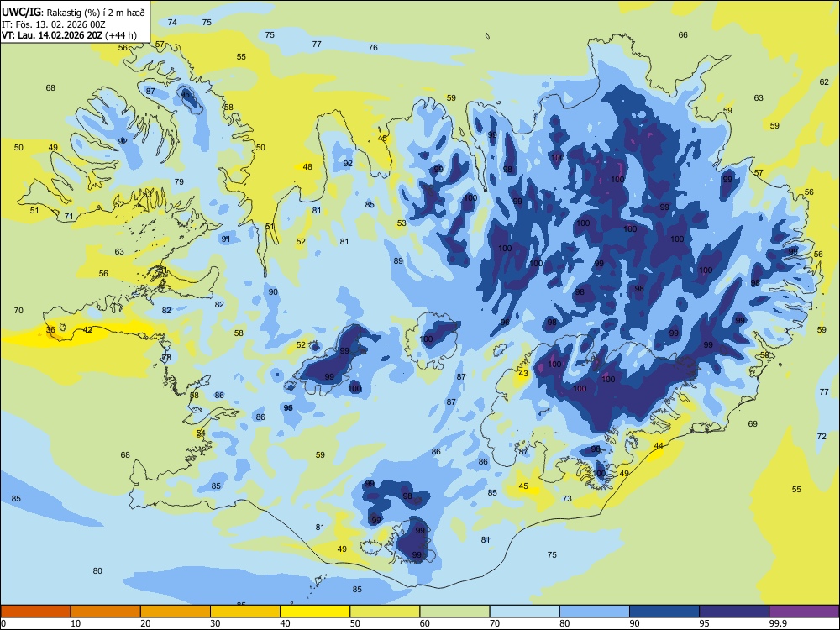Image resolution: width=840 pixels, height=630 pixels.
Task: Click the humidity value '48' on the map
Action: (307, 166)
